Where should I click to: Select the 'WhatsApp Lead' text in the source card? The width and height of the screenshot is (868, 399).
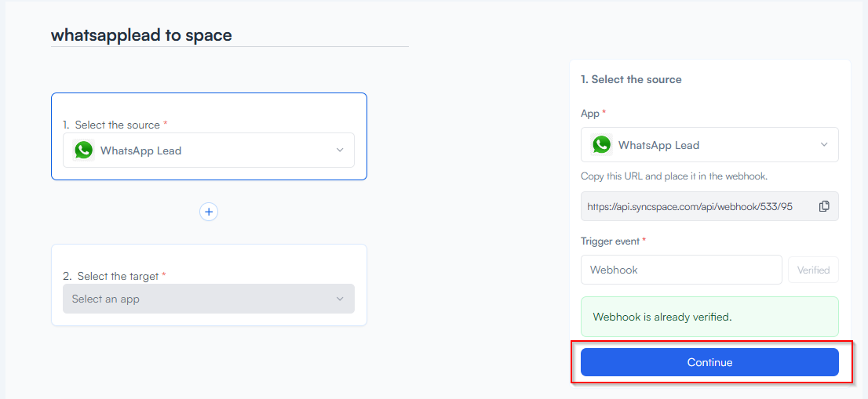click(x=140, y=151)
